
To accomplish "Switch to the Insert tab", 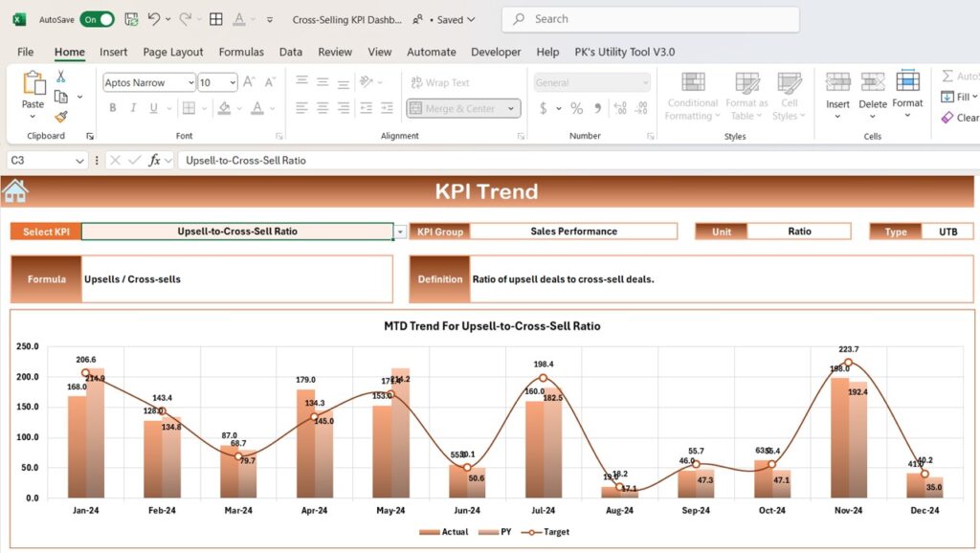I will tap(113, 52).
